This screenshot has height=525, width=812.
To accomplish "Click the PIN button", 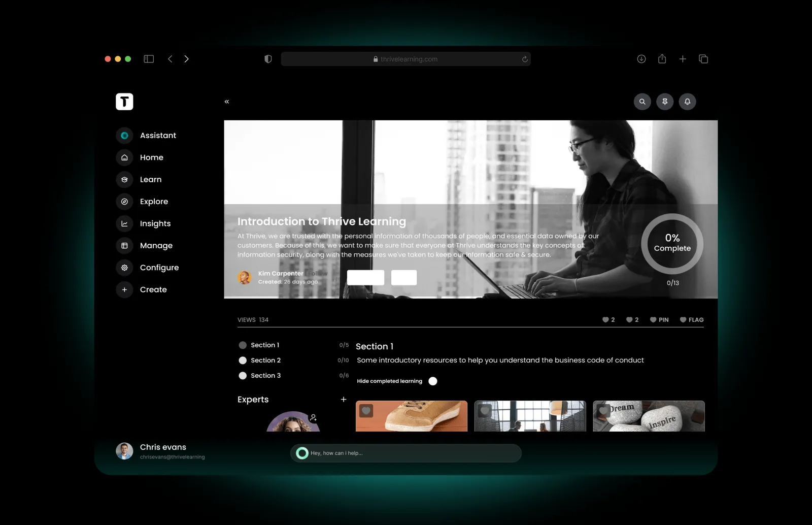I will coord(659,320).
